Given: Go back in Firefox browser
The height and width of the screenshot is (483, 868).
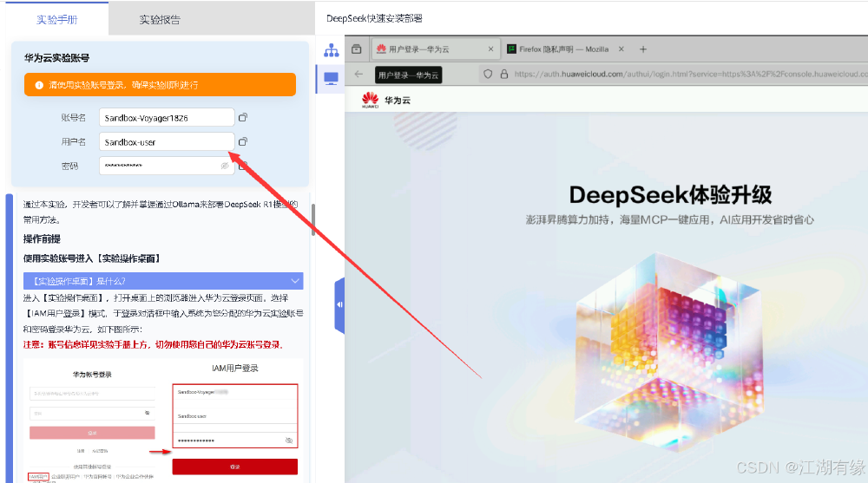Looking at the screenshot, I should click(358, 74).
